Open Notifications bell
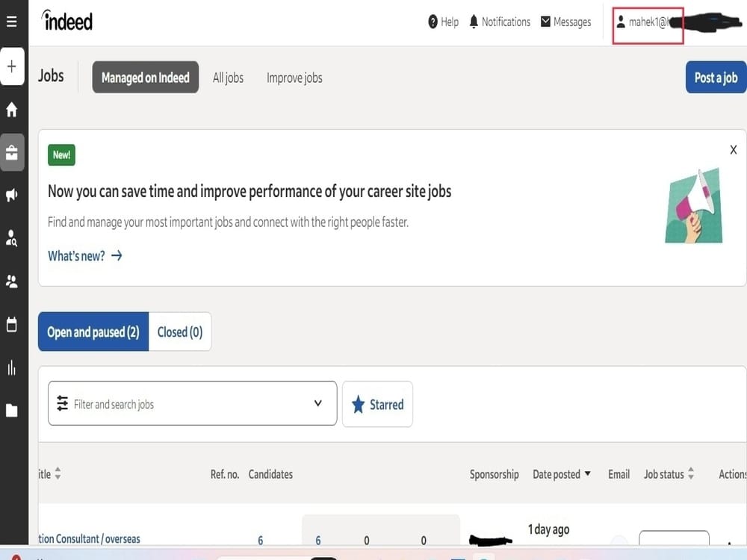This screenshot has width=747, height=560. pyautogui.click(x=499, y=22)
